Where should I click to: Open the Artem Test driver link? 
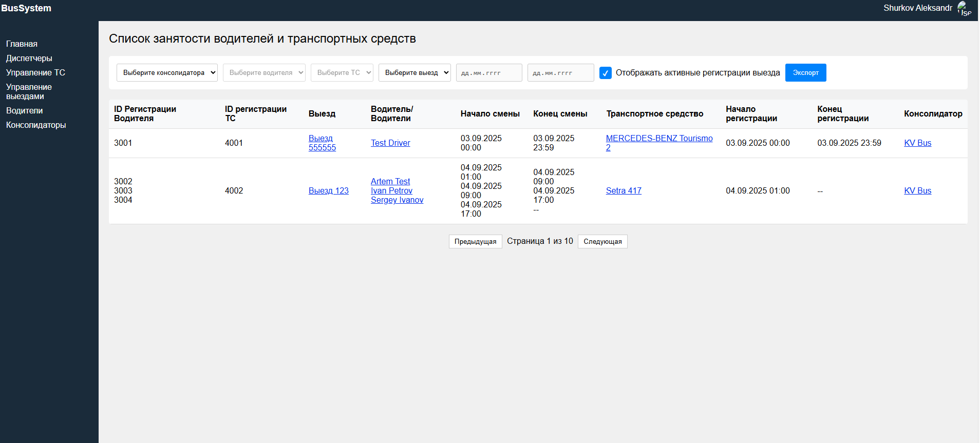coord(390,182)
